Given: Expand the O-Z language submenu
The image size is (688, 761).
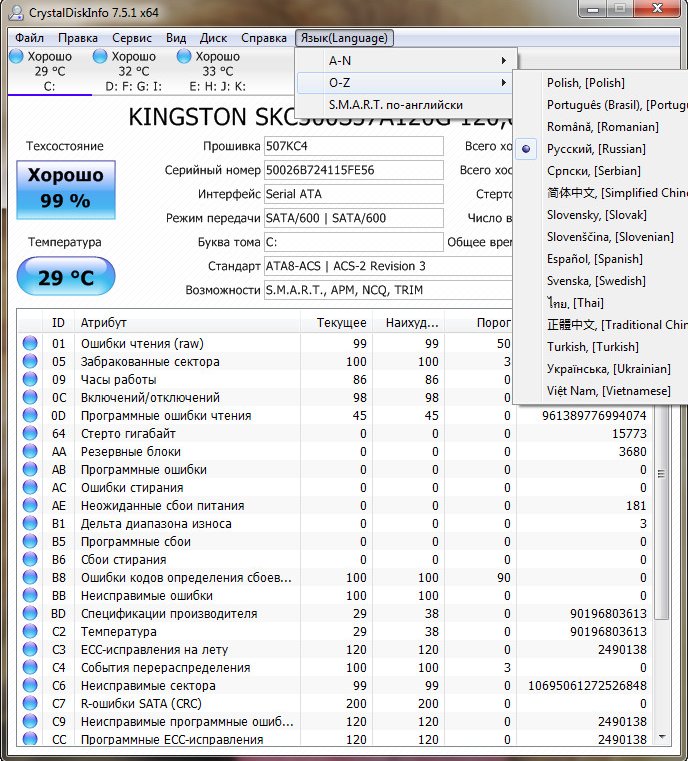Looking at the screenshot, I should click(x=406, y=83).
